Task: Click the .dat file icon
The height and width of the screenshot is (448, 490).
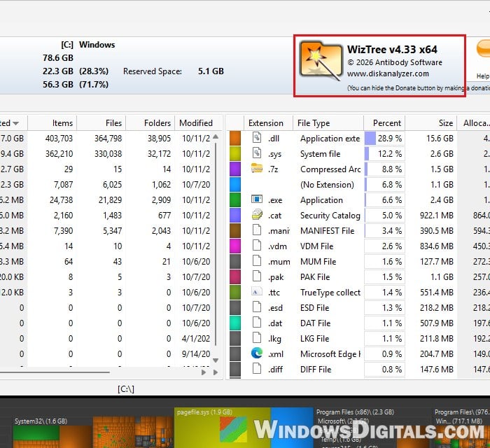Action: tap(257, 323)
